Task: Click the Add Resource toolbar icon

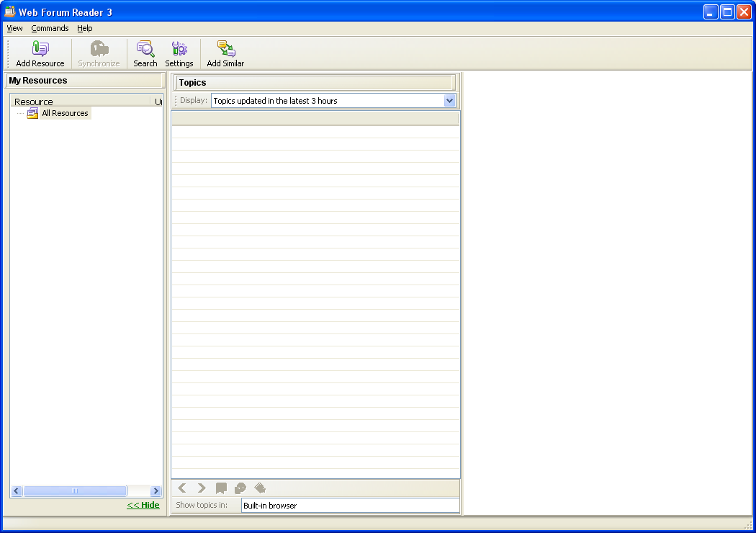Action: tap(40, 50)
